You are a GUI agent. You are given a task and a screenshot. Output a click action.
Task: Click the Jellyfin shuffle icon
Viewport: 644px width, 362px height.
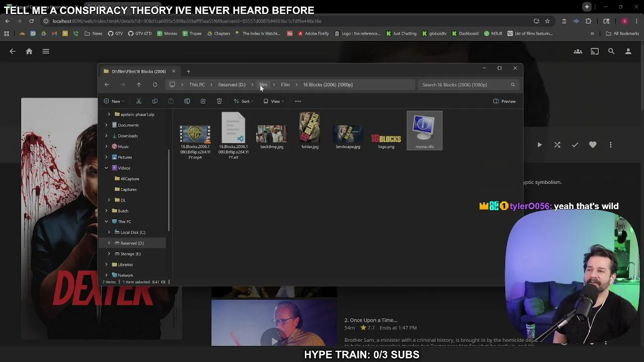(557, 145)
